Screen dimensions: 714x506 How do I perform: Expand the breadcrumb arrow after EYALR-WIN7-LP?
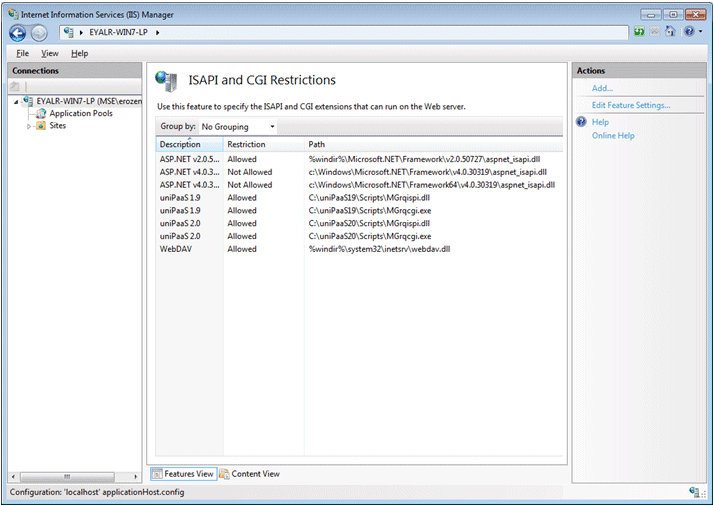click(158, 32)
